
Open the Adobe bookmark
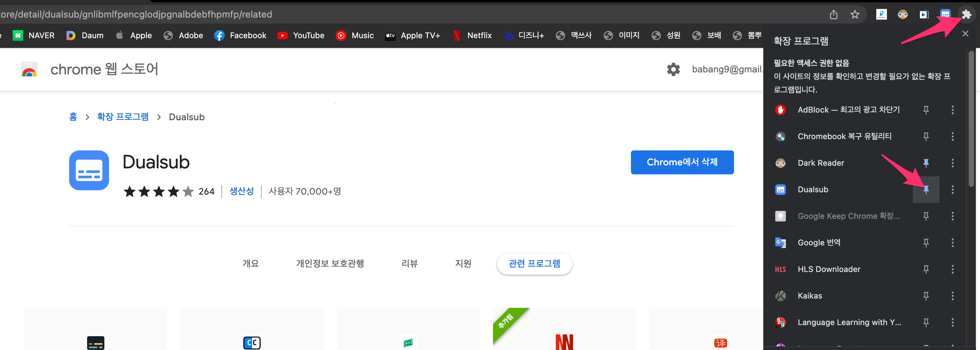(x=184, y=35)
